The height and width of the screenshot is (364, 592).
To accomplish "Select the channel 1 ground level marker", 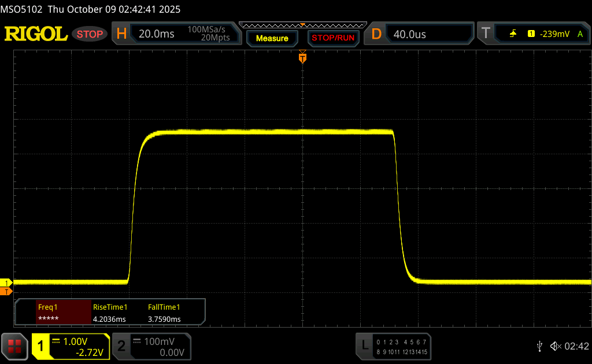I will 7,283.
